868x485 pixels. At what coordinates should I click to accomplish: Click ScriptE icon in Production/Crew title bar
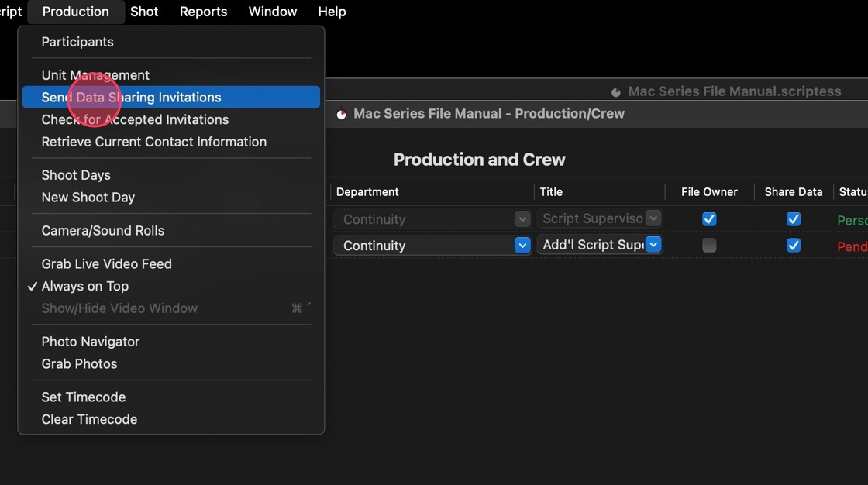click(x=341, y=114)
